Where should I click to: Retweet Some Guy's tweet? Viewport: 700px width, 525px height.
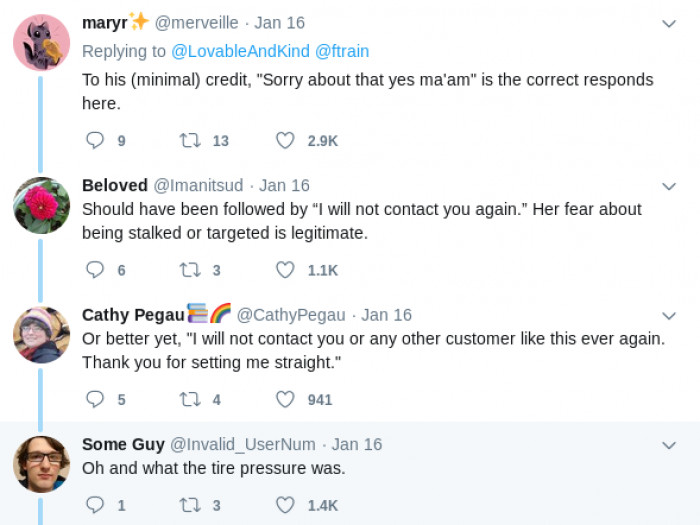[189, 505]
